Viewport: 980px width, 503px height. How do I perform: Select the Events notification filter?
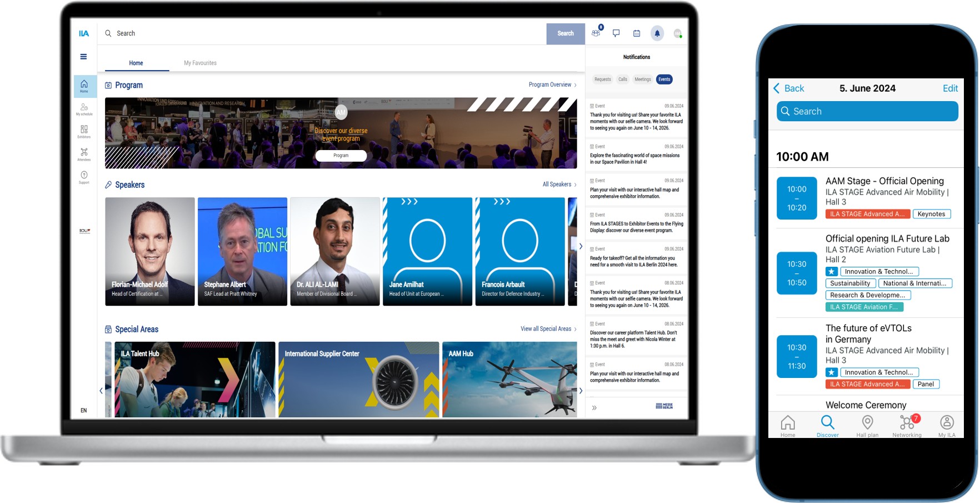point(664,79)
